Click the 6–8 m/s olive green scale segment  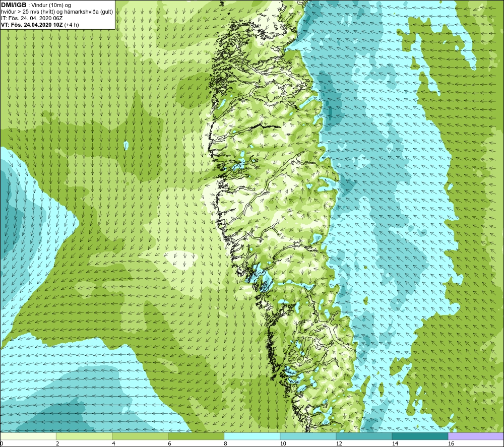click(196, 436)
